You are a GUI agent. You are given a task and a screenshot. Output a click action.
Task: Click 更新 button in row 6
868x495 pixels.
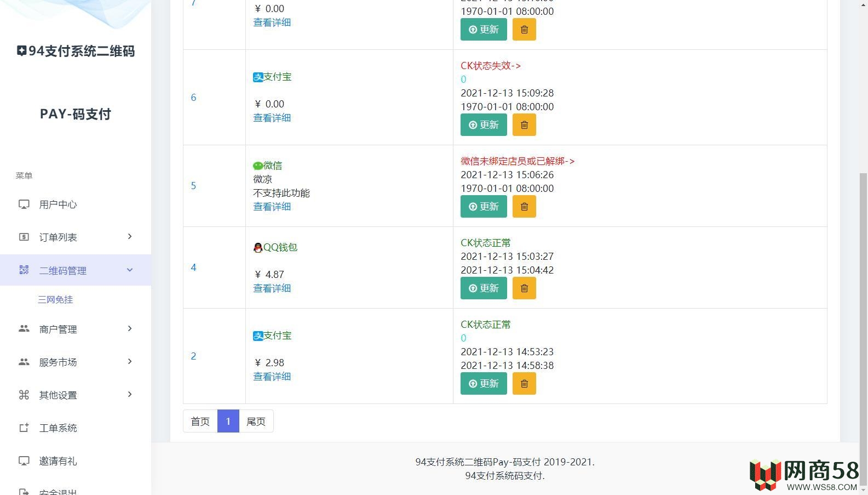tap(484, 124)
